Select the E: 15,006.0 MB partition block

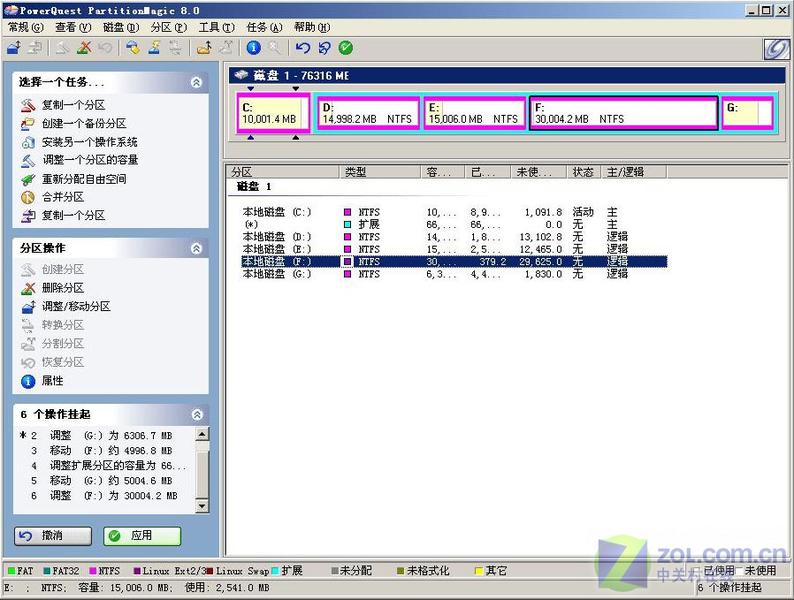click(x=474, y=113)
